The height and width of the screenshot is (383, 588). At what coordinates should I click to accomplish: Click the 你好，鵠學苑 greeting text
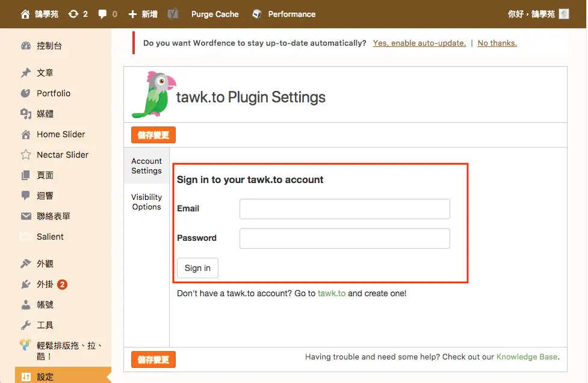click(x=531, y=14)
